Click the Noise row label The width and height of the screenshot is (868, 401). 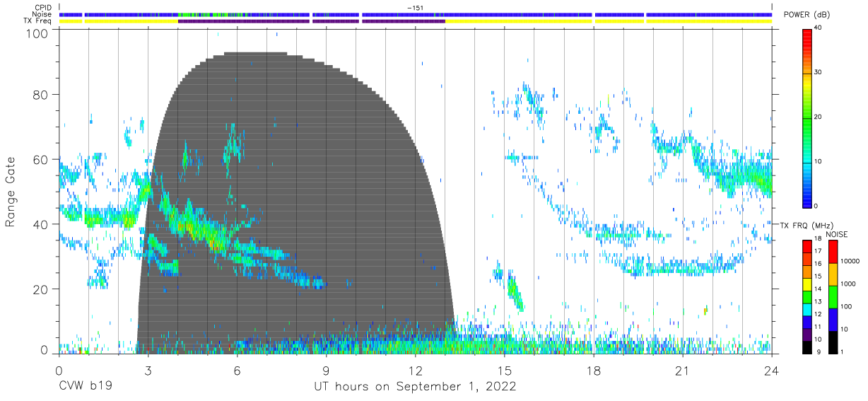[42, 14]
